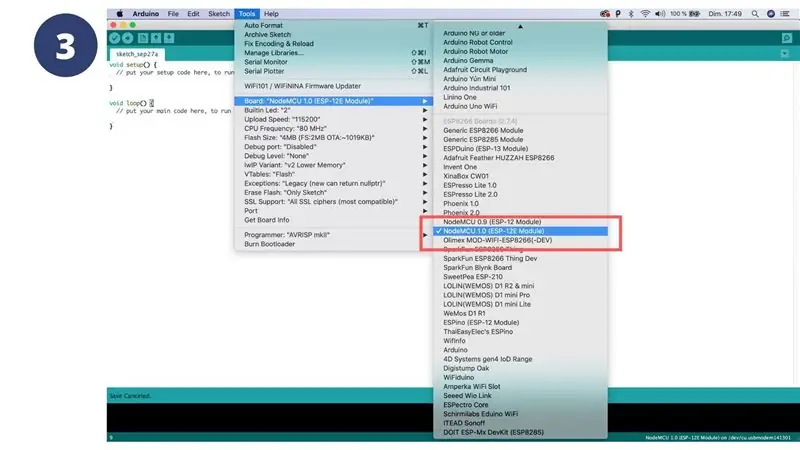Open the Help menu
The image size is (800, 450).
pyautogui.click(x=271, y=14)
